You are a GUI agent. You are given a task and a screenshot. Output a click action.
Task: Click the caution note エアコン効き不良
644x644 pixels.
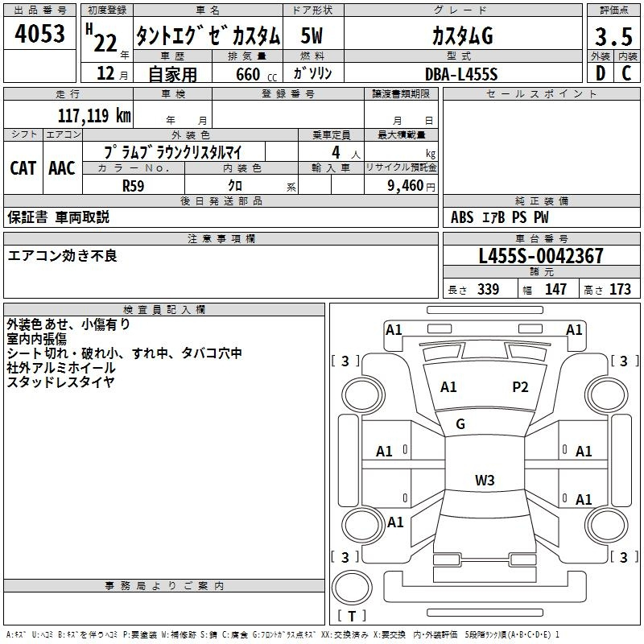(62, 256)
